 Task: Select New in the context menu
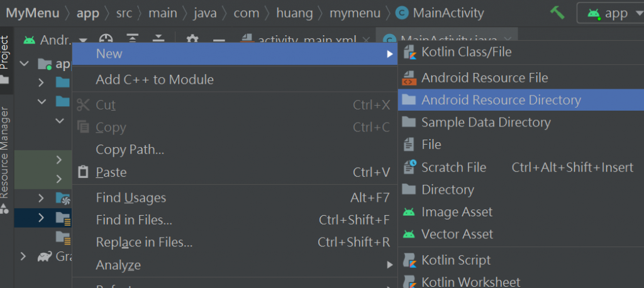235,54
